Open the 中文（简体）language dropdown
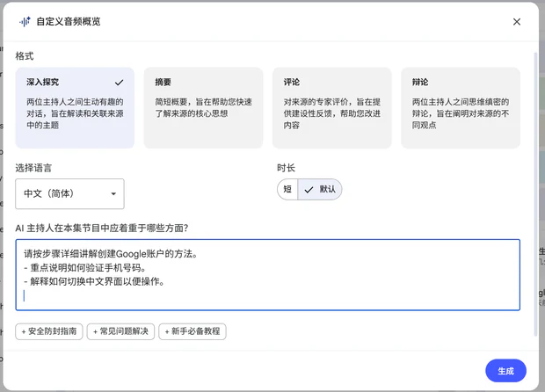Viewport: 545px width, 392px height. pyautogui.click(x=69, y=193)
